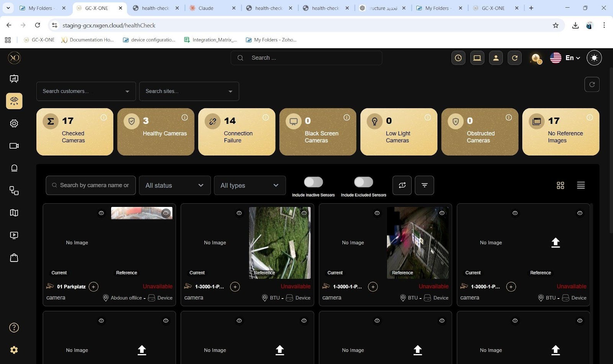Open the All types dropdown

[x=250, y=185]
